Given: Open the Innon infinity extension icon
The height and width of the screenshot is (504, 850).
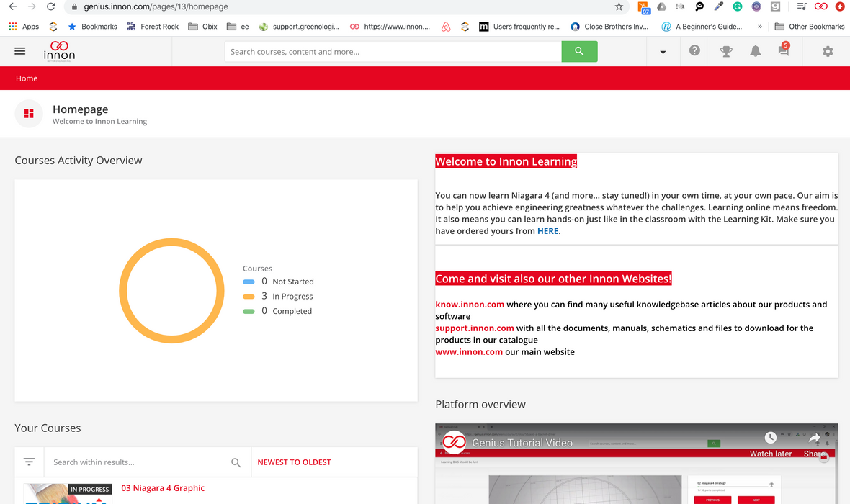Looking at the screenshot, I should point(820,6).
